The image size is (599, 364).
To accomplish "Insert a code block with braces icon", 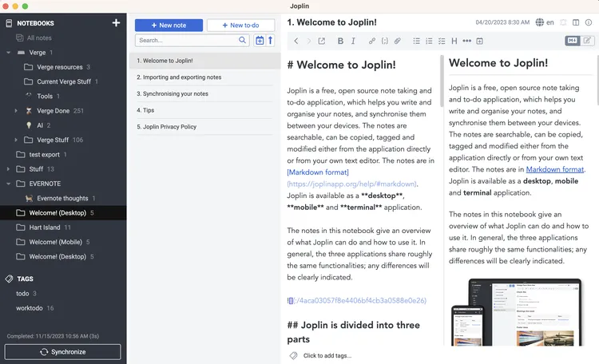I will (385, 41).
